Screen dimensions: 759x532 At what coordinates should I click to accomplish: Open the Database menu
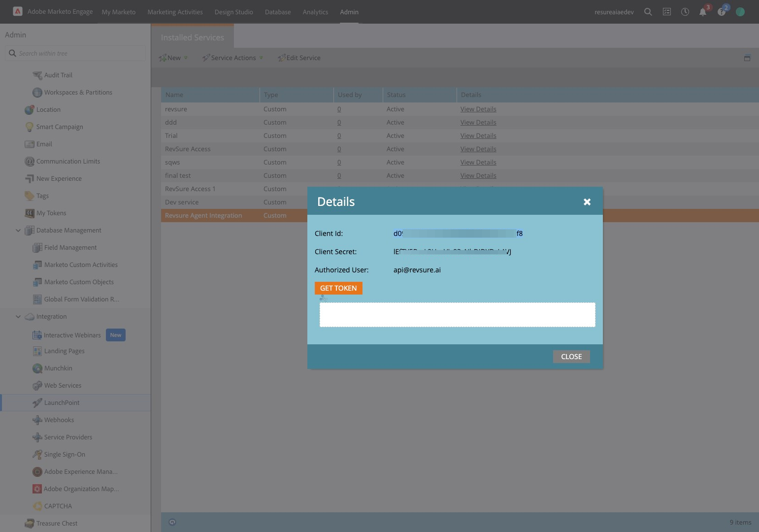278,12
